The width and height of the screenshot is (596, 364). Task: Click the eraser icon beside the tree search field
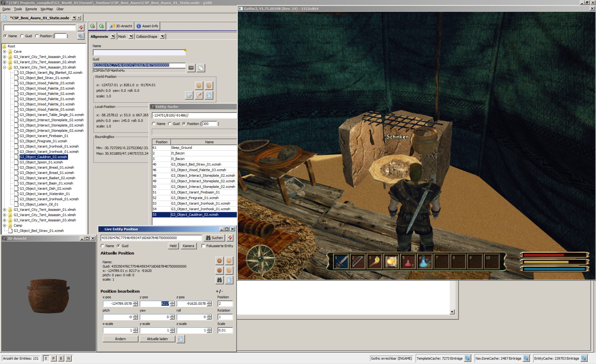[x=81, y=28]
